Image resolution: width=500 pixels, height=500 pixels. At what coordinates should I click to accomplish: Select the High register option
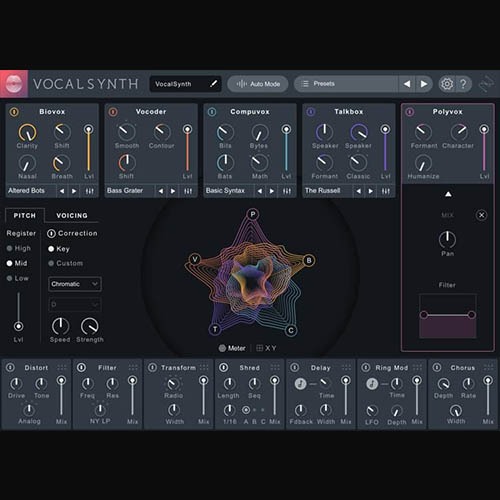point(19,248)
